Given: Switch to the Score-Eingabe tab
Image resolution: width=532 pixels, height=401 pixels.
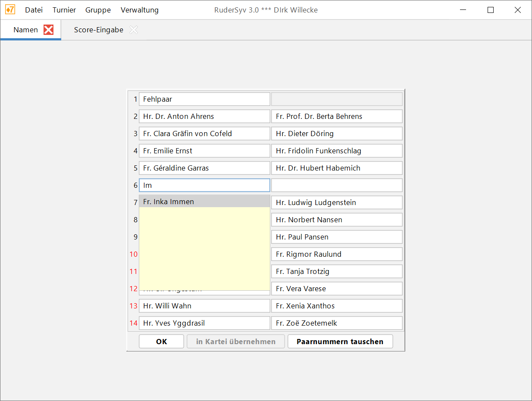Looking at the screenshot, I should coord(98,30).
